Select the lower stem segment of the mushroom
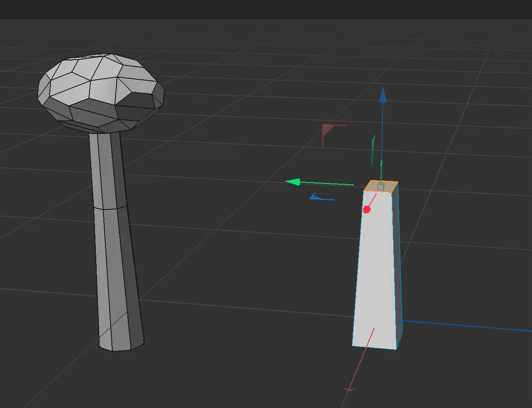 [x=119, y=279]
